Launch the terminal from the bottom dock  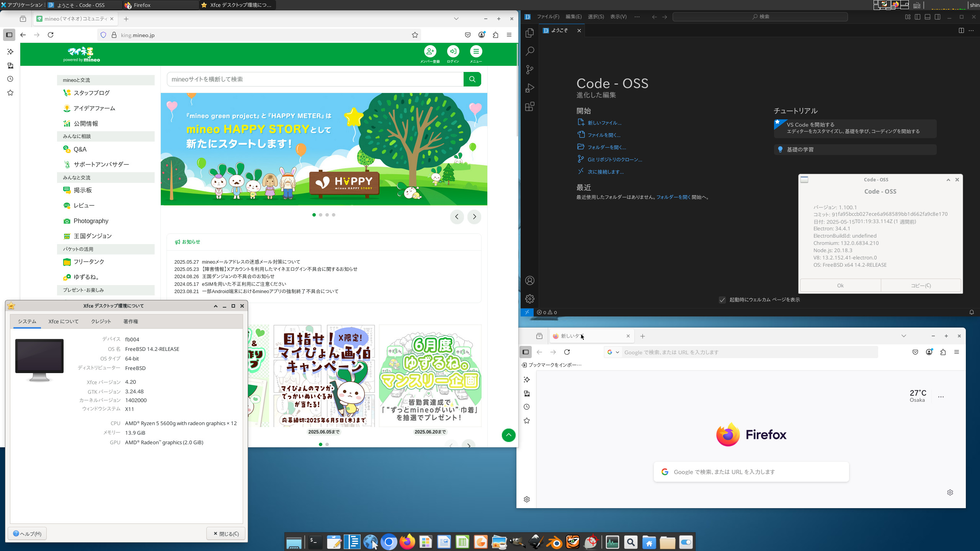click(315, 542)
